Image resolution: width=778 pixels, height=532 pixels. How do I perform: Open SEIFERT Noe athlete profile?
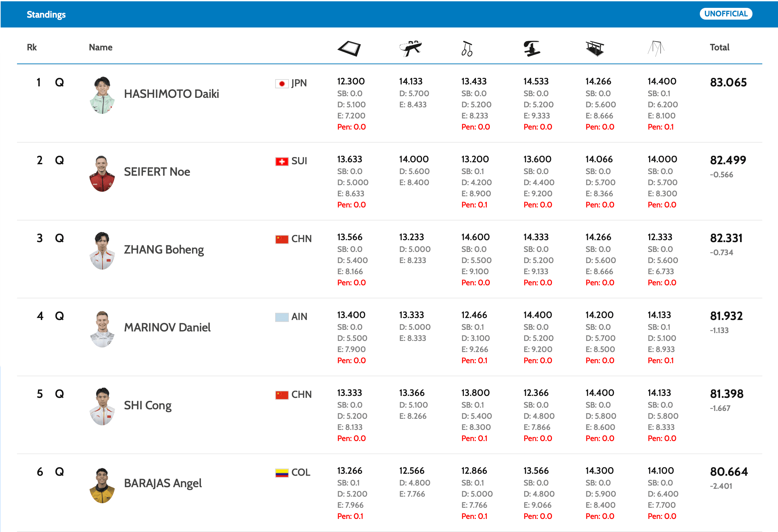click(x=157, y=172)
